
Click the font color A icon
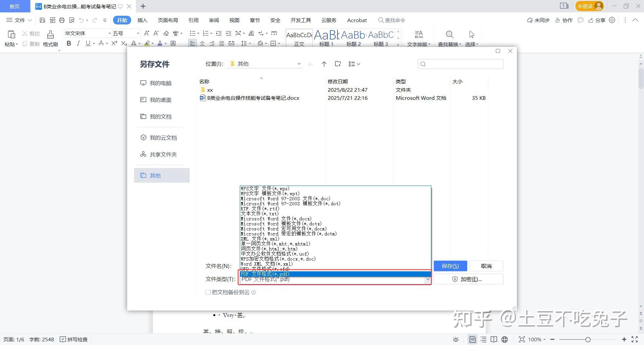click(x=160, y=43)
